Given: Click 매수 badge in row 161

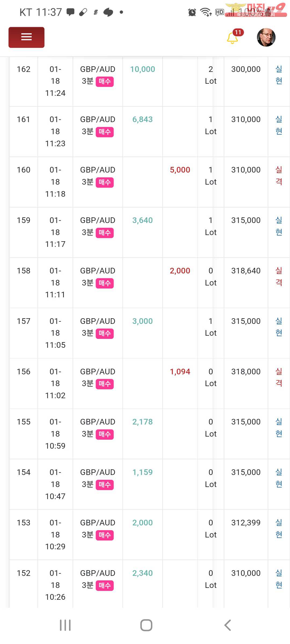Looking at the screenshot, I should (105, 132).
